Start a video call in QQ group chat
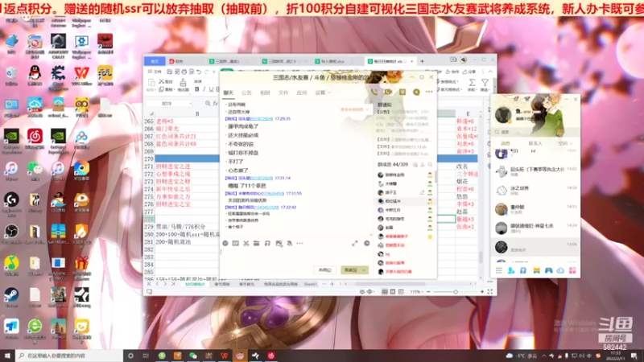Screen dimensions: 644x362 click(x=388, y=93)
